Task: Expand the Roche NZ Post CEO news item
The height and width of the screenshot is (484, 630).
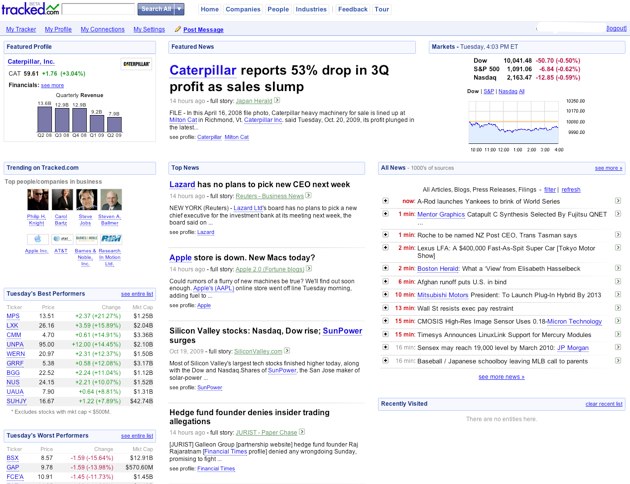Action: click(x=385, y=234)
